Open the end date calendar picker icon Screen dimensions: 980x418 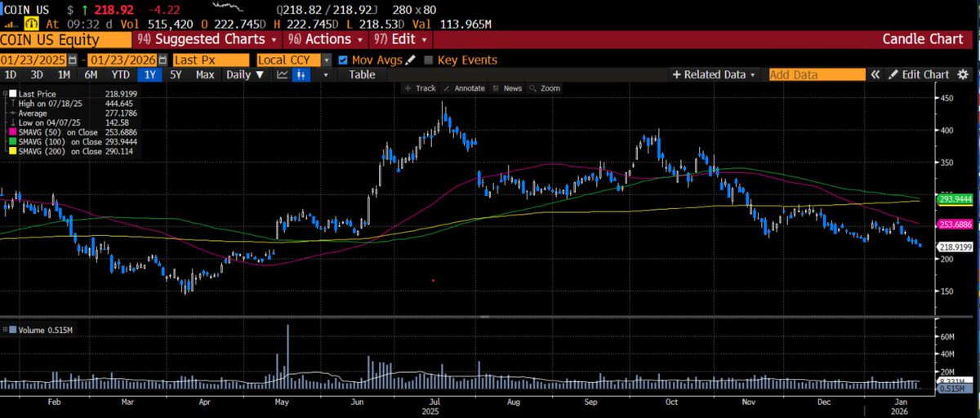point(164,60)
